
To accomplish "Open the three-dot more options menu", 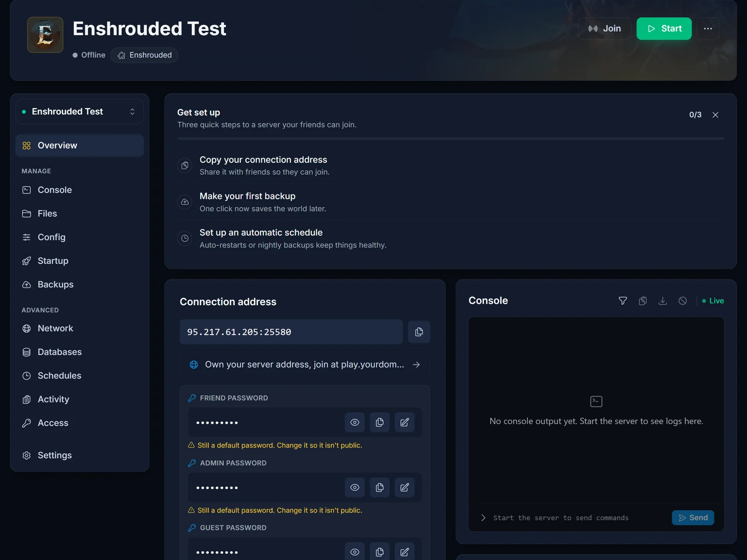I will [708, 28].
